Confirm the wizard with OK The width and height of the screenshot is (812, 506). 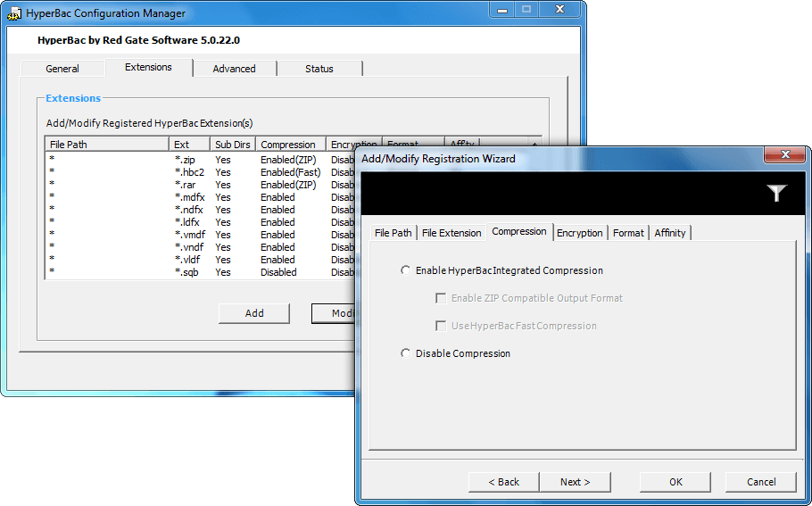coord(675,482)
